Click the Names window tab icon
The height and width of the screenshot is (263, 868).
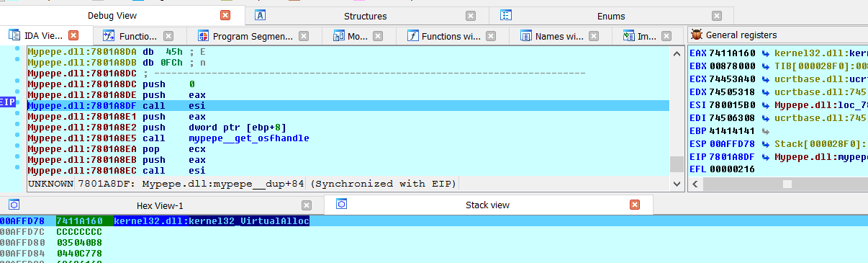[525, 35]
